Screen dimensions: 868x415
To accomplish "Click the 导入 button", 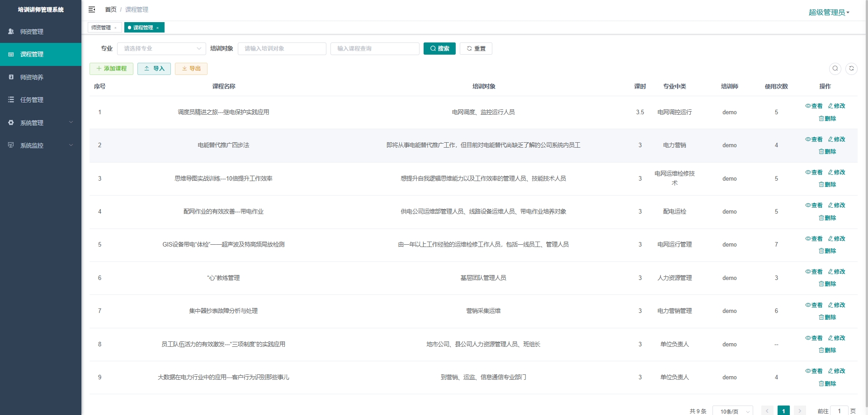I will tap(154, 69).
